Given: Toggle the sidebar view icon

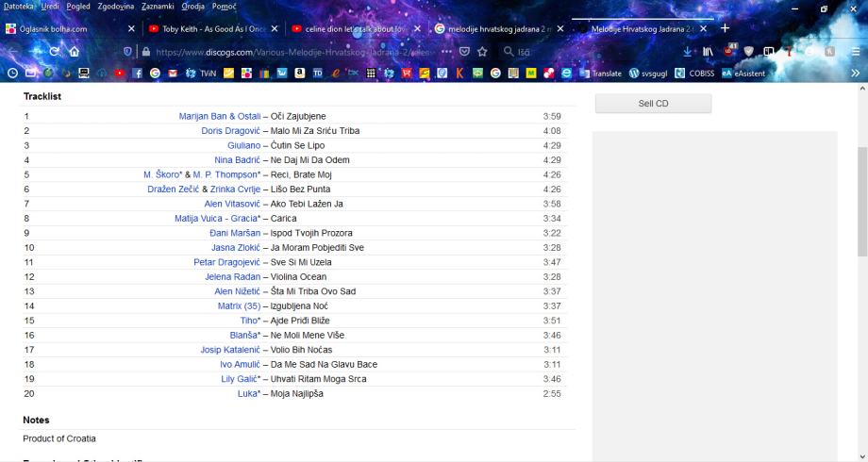Looking at the screenshot, I should tap(768, 52).
